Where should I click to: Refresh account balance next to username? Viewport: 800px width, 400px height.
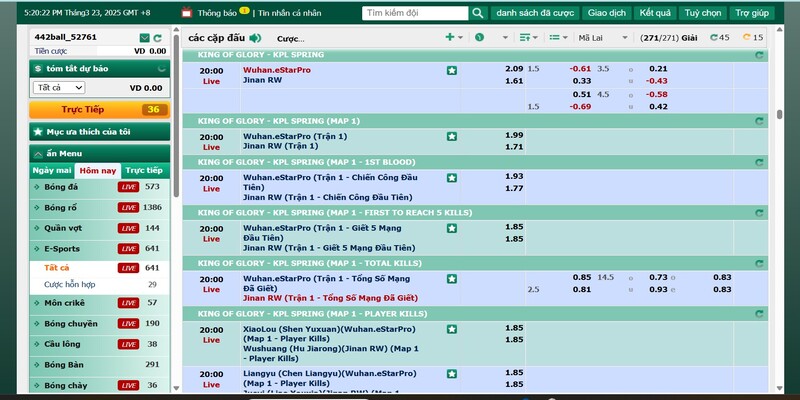pyautogui.click(x=158, y=38)
